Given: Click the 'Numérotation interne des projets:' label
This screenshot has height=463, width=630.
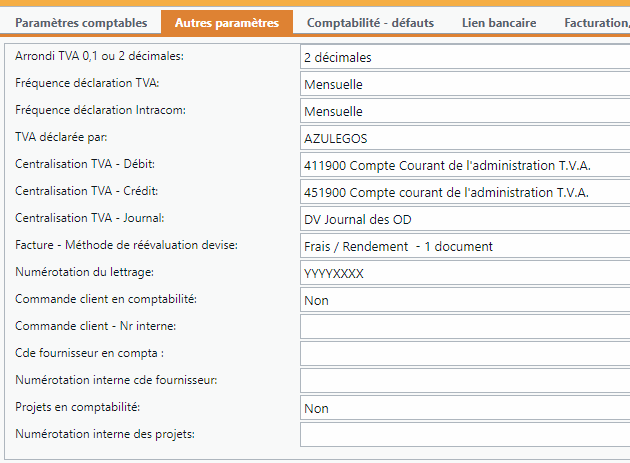Looking at the screenshot, I should [105, 434].
